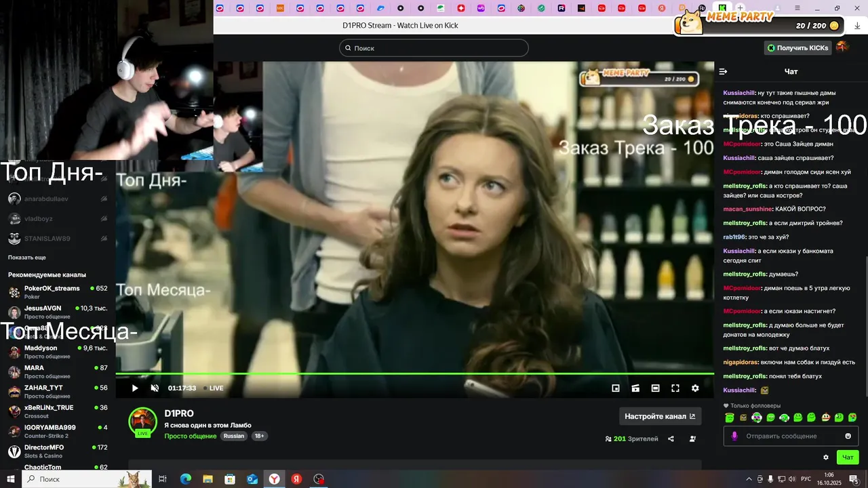Screen dimensions: 868x488
Task: Show hidden system tray icons
Action: click(749, 479)
